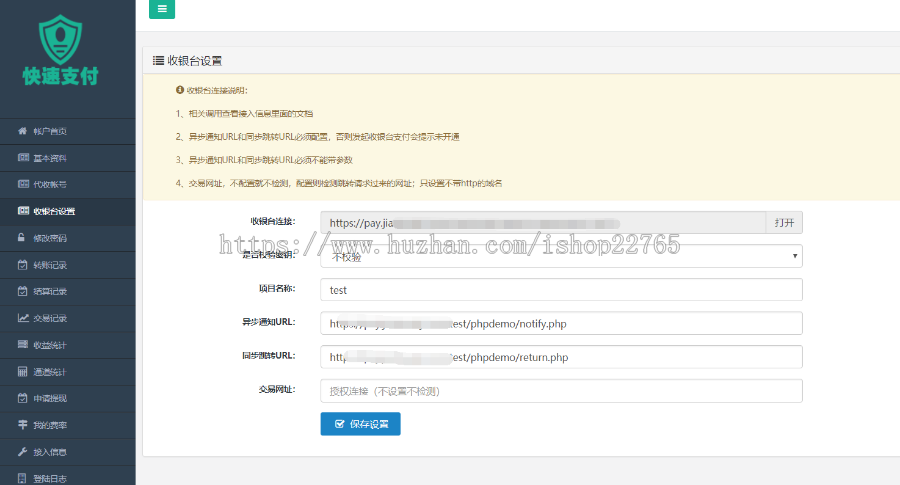900x485 pixels.
Task: Open 收益统计 sidebar entry
Action: click(x=68, y=345)
